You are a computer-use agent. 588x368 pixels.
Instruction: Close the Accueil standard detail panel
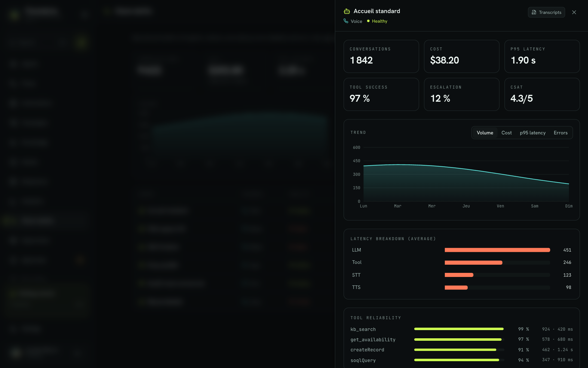point(574,12)
